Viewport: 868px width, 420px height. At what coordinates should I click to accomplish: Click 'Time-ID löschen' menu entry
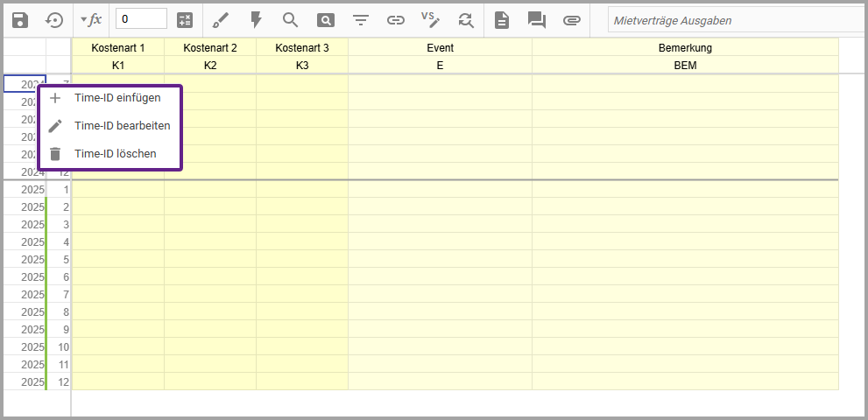point(115,154)
